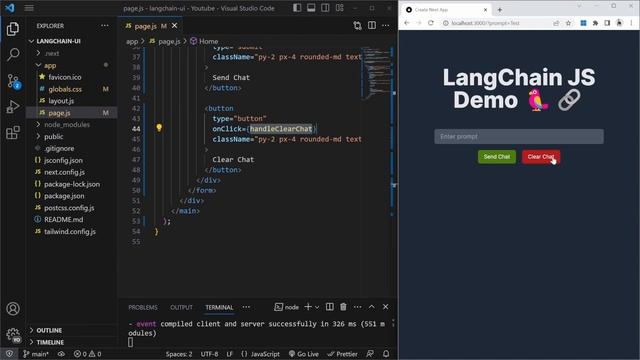
Task: Open terminal views and more actions
Action: point(358,307)
